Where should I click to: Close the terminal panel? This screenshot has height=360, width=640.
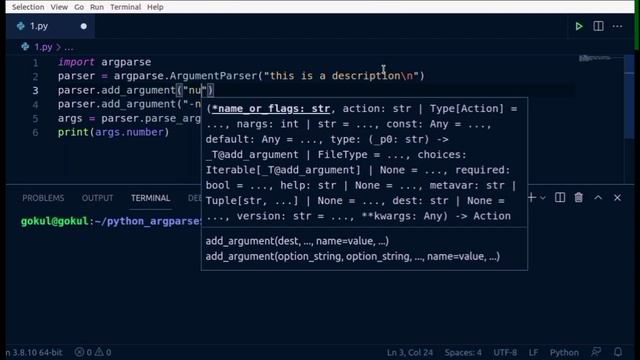coord(617,198)
